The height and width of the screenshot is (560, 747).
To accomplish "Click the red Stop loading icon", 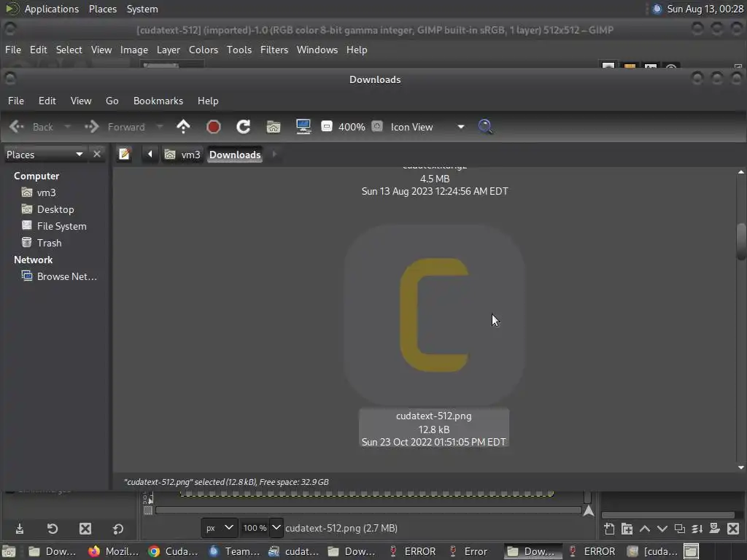I will click(x=214, y=127).
